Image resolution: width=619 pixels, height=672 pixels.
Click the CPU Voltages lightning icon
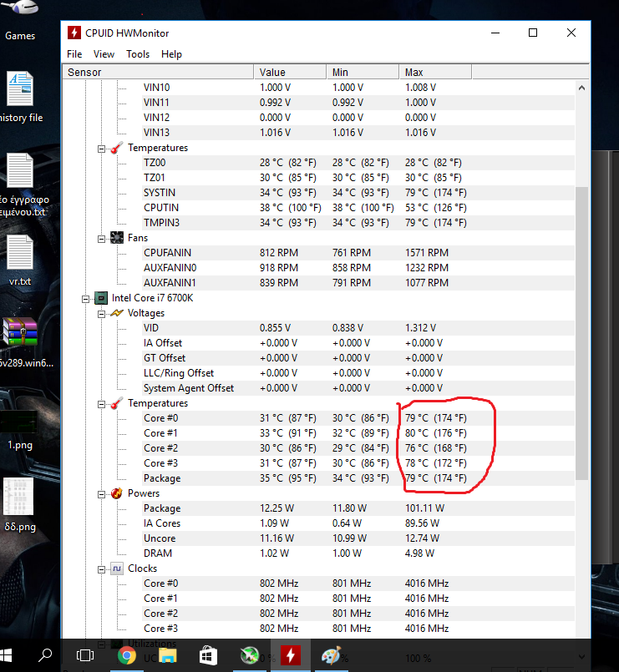click(x=117, y=313)
